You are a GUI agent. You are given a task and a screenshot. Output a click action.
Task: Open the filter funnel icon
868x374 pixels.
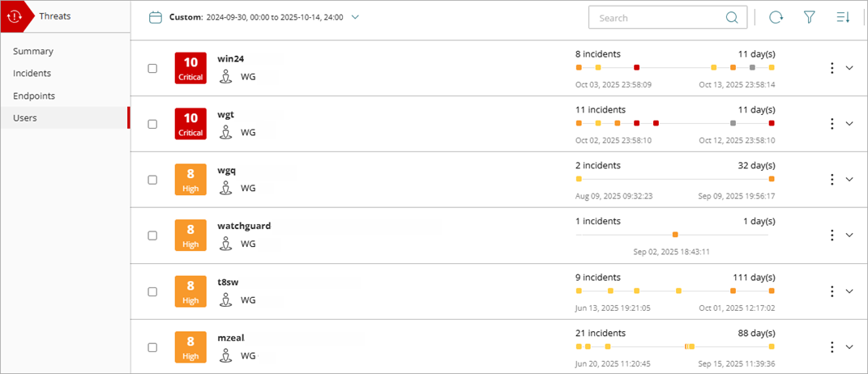809,18
